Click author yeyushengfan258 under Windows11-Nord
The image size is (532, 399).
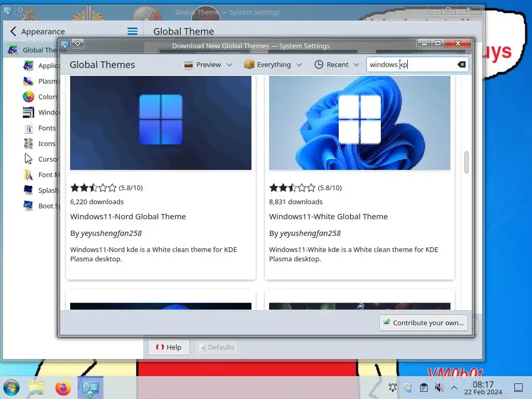pyautogui.click(x=111, y=233)
